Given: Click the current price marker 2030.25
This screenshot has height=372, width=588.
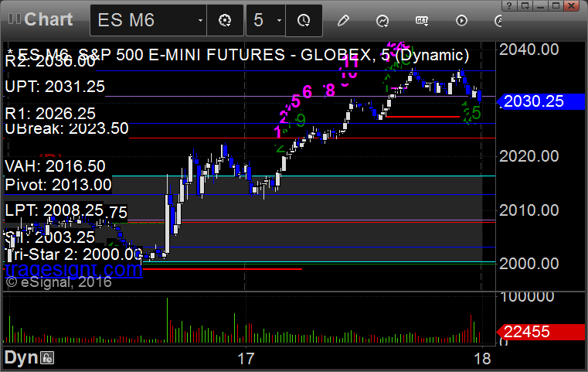Looking at the screenshot, I should (x=540, y=101).
